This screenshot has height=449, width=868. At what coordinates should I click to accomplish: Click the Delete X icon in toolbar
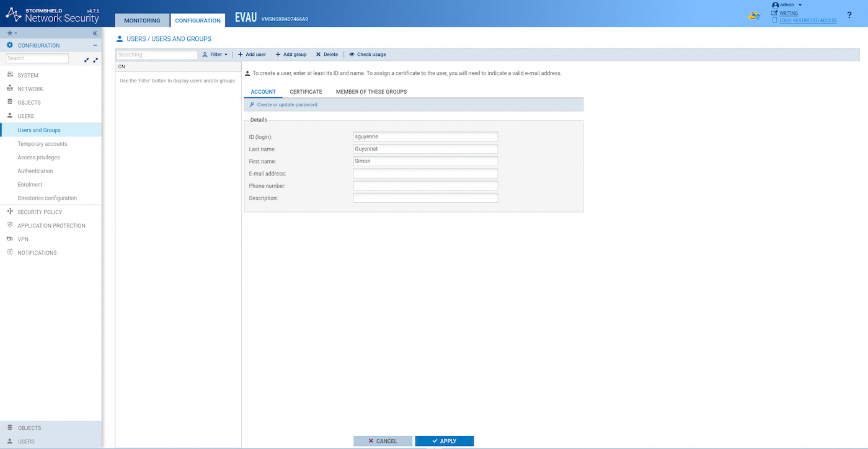coord(318,55)
